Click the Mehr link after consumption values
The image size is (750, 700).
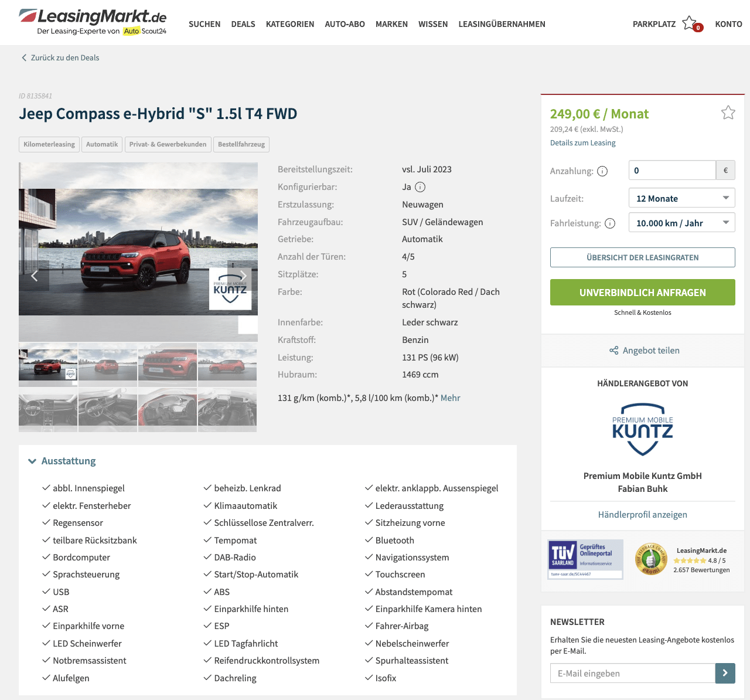450,398
